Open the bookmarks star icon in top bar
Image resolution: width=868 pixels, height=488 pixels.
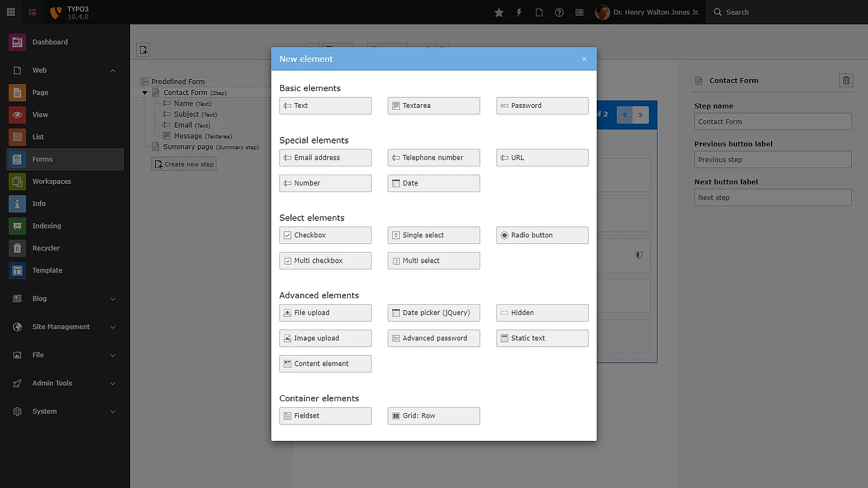(498, 12)
